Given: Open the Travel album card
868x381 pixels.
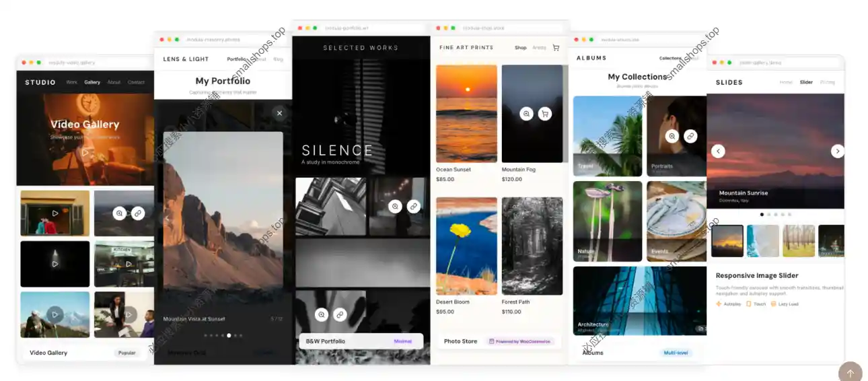Looking at the screenshot, I should click(608, 136).
